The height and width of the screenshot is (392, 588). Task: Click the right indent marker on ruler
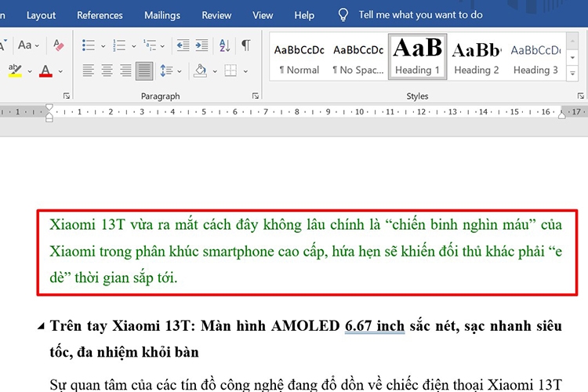tap(562, 114)
